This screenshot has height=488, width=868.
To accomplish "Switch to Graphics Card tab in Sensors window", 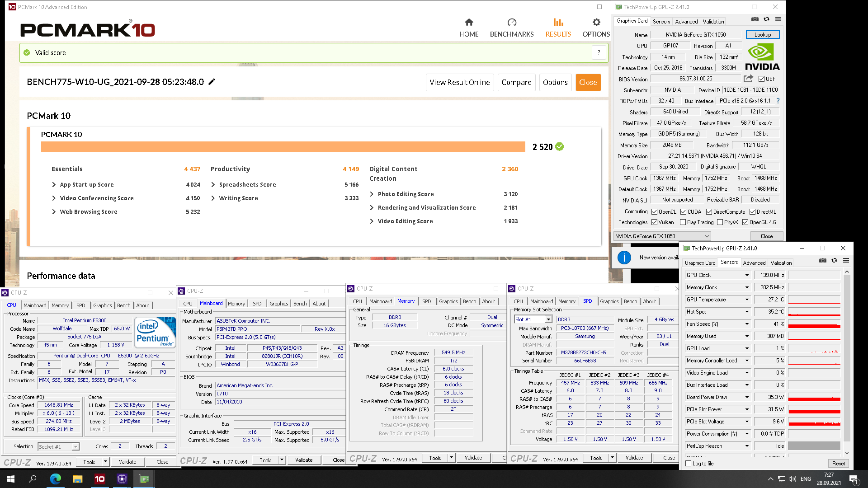I will pos(700,263).
